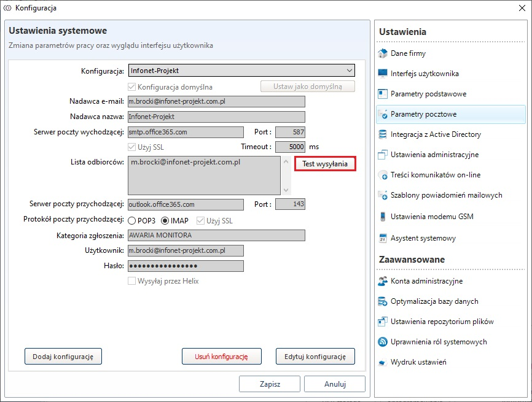
Task: Click the Optymalizacja bazy danych icon
Action: [383, 301]
